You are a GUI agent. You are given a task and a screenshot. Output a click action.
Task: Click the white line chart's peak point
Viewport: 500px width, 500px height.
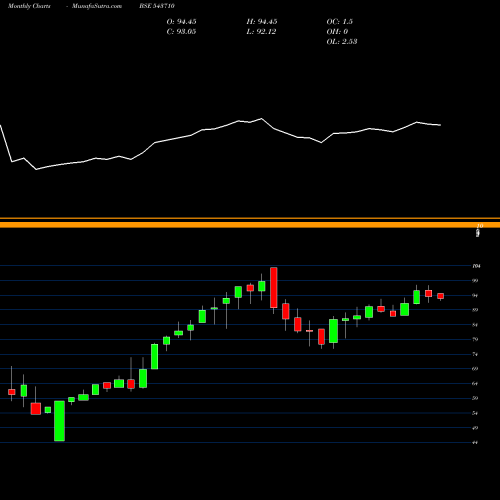click(261, 118)
